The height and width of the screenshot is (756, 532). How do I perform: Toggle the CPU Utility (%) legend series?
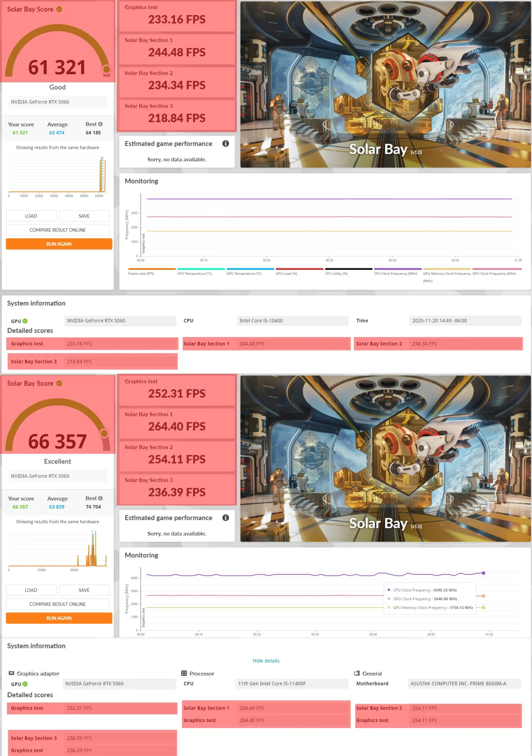(349, 272)
